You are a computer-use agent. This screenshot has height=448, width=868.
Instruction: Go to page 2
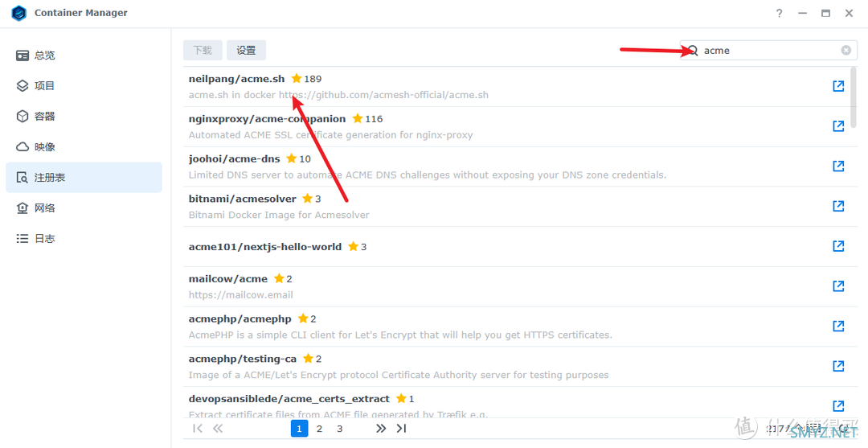click(x=319, y=428)
